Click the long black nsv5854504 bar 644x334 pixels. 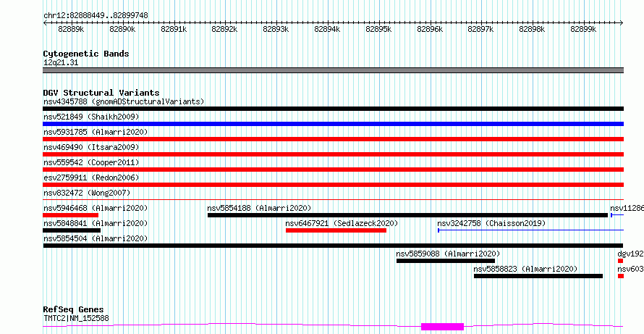point(333,246)
